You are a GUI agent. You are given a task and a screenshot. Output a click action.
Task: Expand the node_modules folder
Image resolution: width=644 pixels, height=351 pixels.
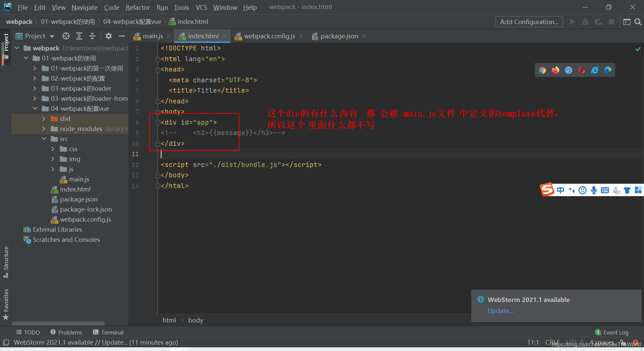point(44,129)
